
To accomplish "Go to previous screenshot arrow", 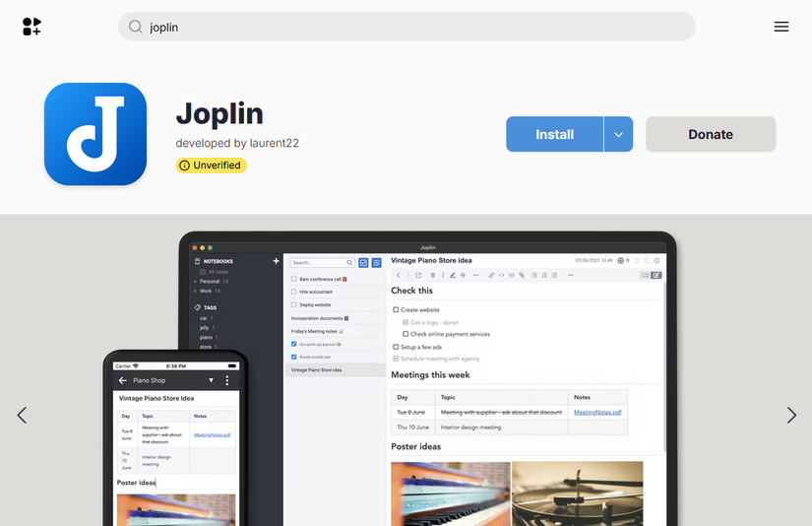I will point(22,415).
